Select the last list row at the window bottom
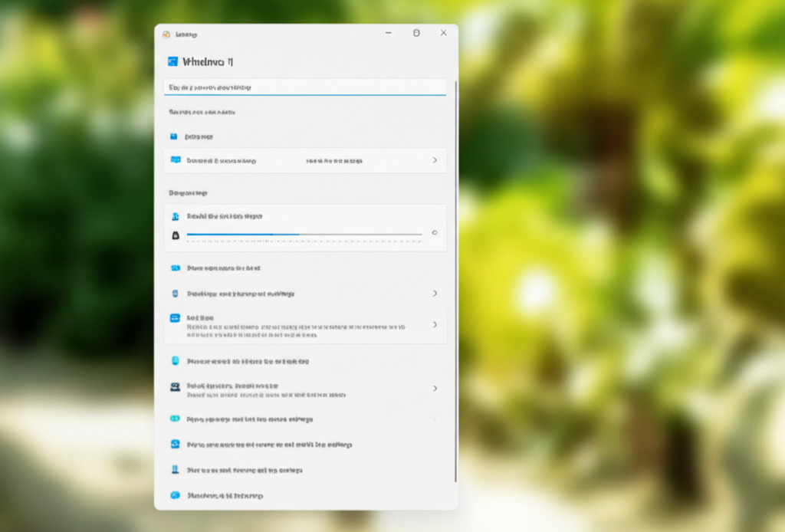 point(225,496)
